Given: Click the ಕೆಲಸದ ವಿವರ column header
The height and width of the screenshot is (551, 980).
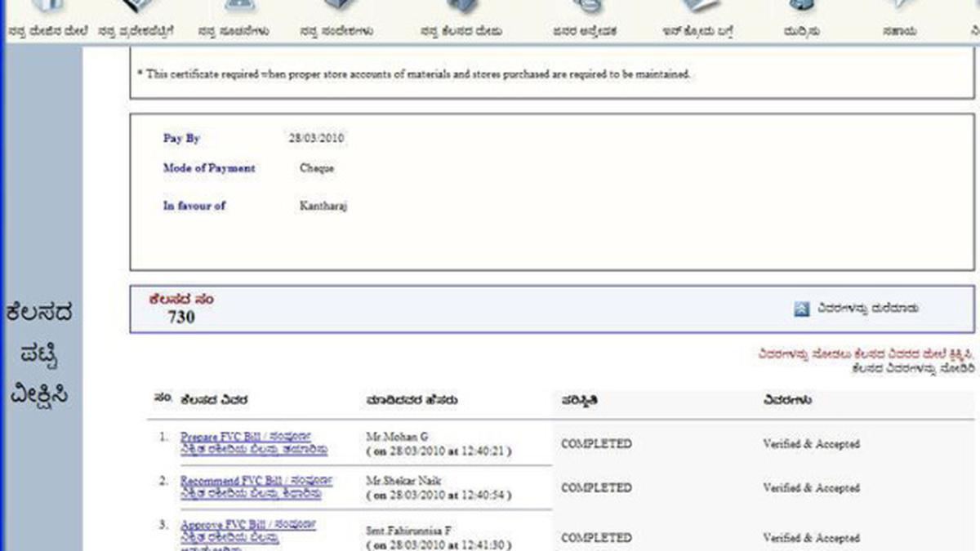Looking at the screenshot, I should [x=215, y=401].
